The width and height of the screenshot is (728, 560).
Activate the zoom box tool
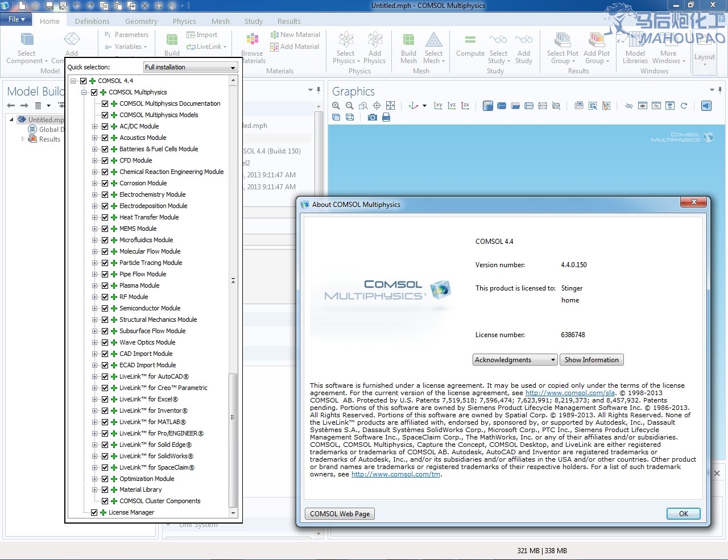tap(363, 106)
